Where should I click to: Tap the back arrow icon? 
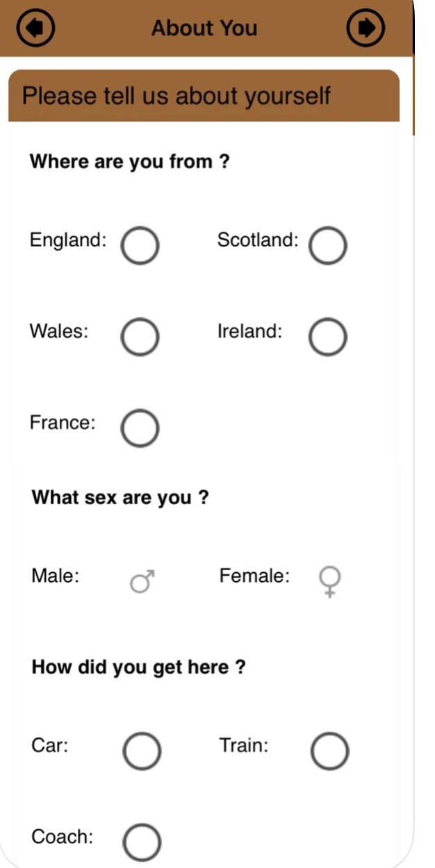point(35,28)
